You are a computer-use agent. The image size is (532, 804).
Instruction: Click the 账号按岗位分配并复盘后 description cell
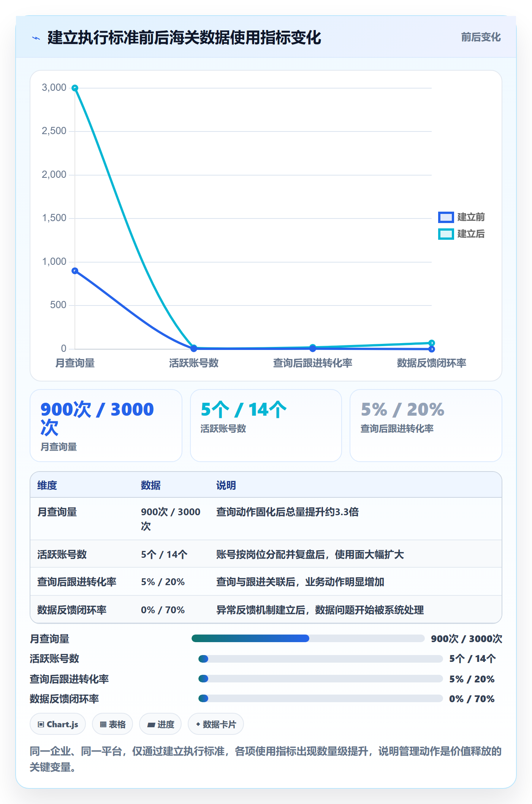(310, 554)
